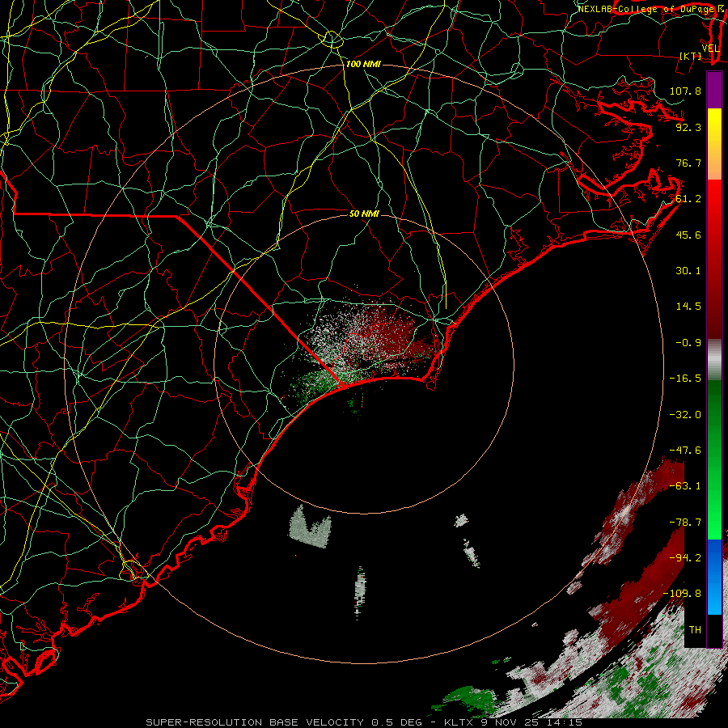The height and width of the screenshot is (728, 728).
Task: Click the 100 NMI range ring label
Action: [x=363, y=64]
